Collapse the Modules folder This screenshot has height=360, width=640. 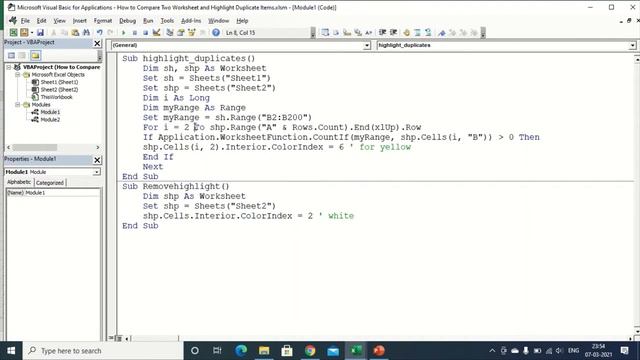(18, 104)
